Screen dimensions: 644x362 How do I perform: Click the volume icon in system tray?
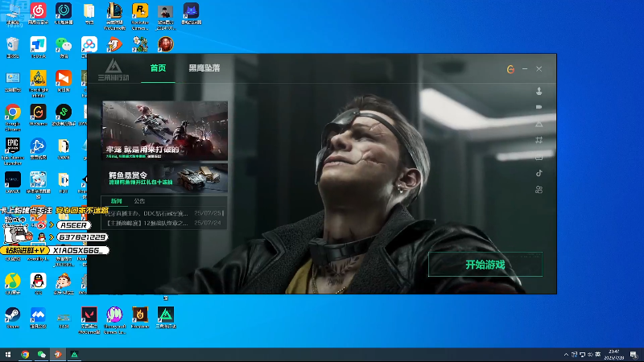(x=590, y=355)
